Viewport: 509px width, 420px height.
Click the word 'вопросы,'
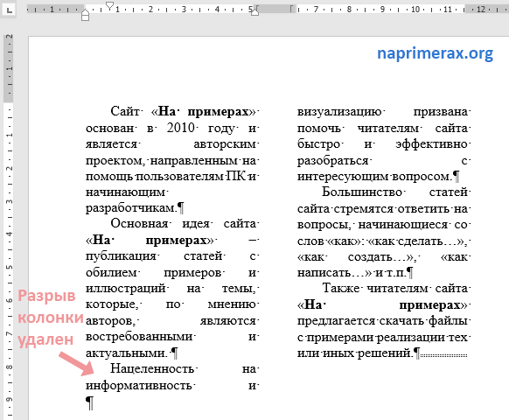point(324,225)
